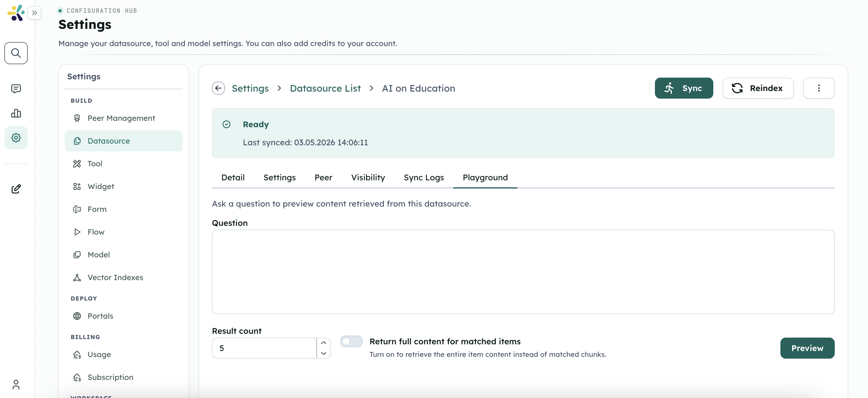Click the Preview button
This screenshot has height=398, width=868.
click(x=807, y=348)
